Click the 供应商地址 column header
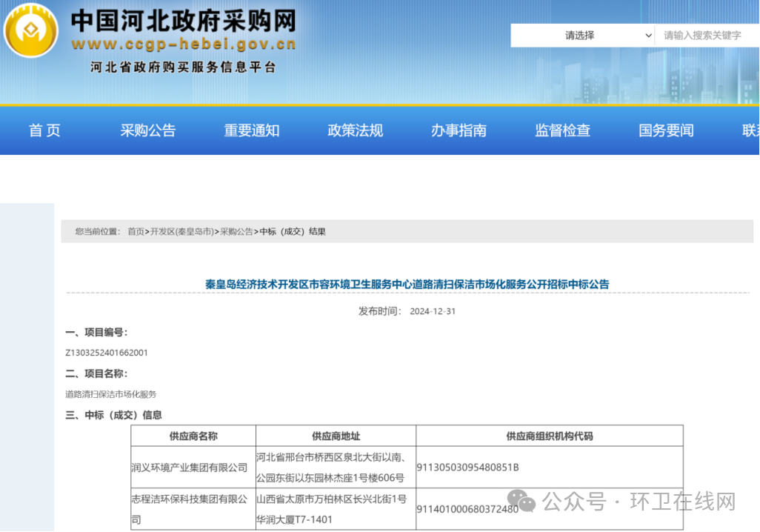 pyautogui.click(x=336, y=436)
